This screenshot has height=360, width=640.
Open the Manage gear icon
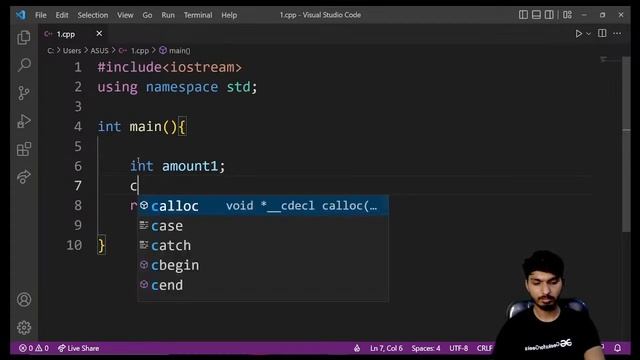click(x=24, y=327)
